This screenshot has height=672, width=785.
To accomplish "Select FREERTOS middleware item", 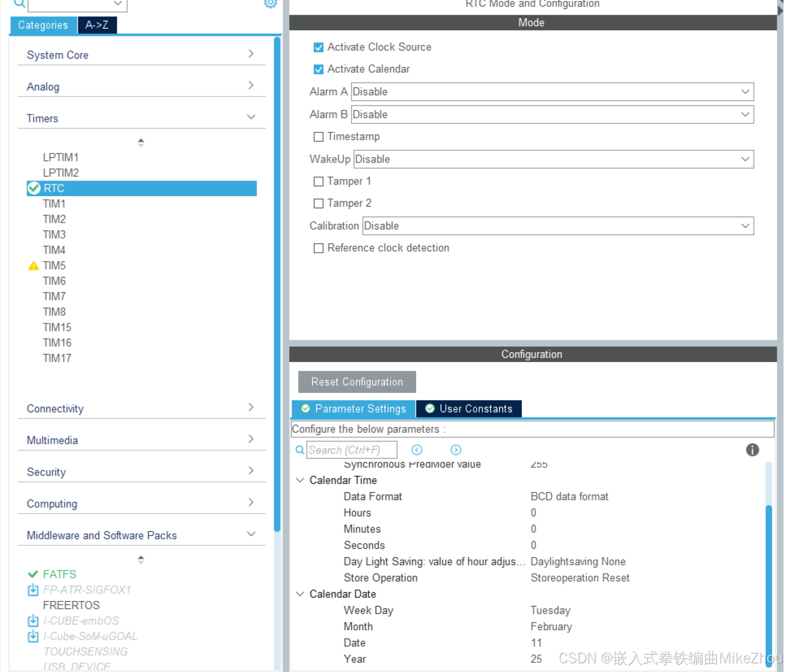I will coord(72,605).
